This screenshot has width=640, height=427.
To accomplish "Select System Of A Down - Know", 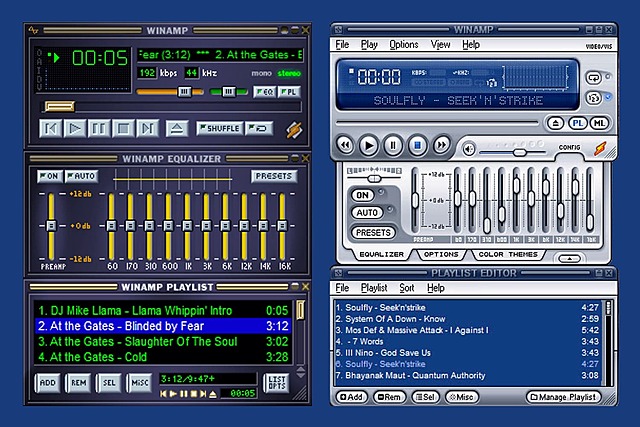I will 467,319.
